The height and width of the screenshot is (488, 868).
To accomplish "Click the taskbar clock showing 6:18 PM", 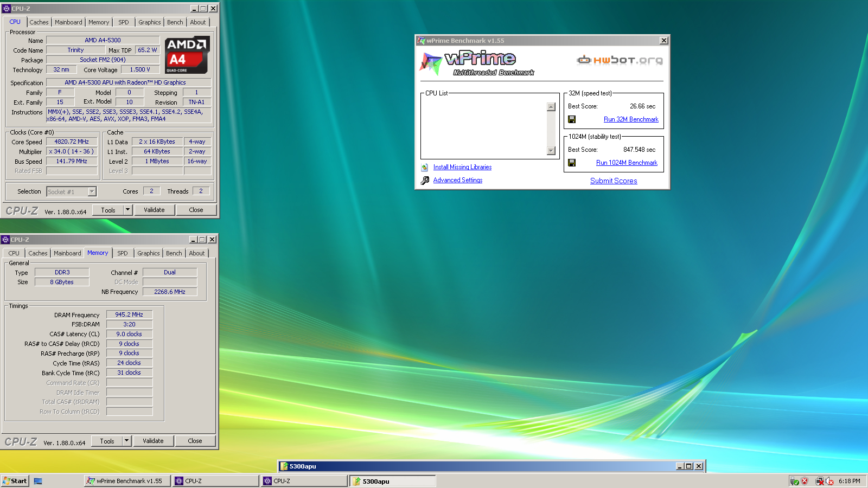I will (x=849, y=481).
